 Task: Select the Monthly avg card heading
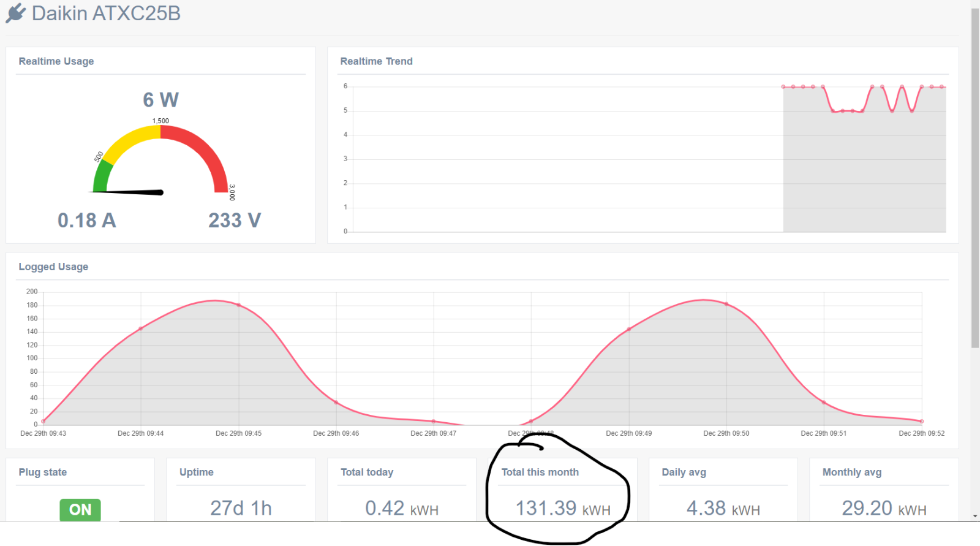point(852,472)
